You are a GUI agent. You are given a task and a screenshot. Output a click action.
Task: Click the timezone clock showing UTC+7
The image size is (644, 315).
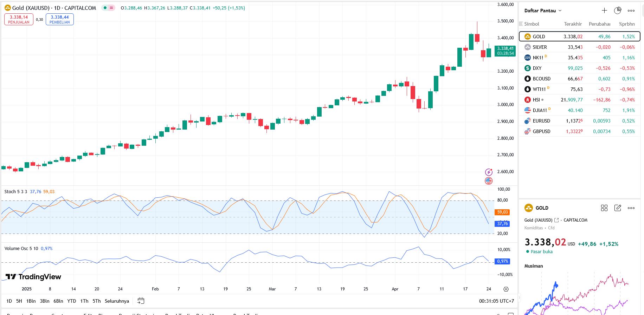[496, 301]
